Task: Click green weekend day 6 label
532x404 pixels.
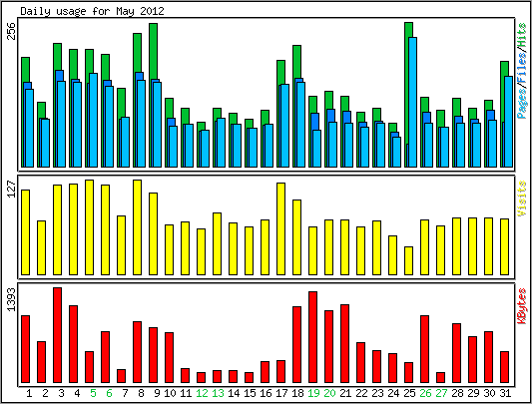Action: tap(109, 393)
